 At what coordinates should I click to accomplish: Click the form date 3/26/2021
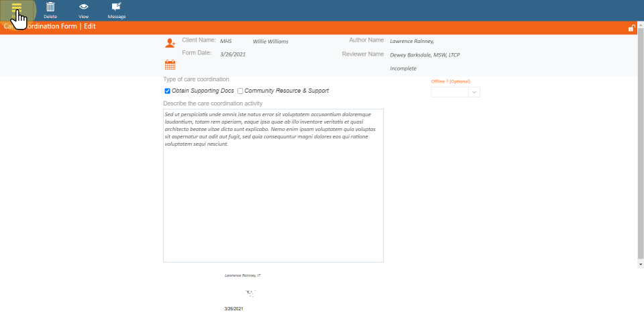coord(233,54)
